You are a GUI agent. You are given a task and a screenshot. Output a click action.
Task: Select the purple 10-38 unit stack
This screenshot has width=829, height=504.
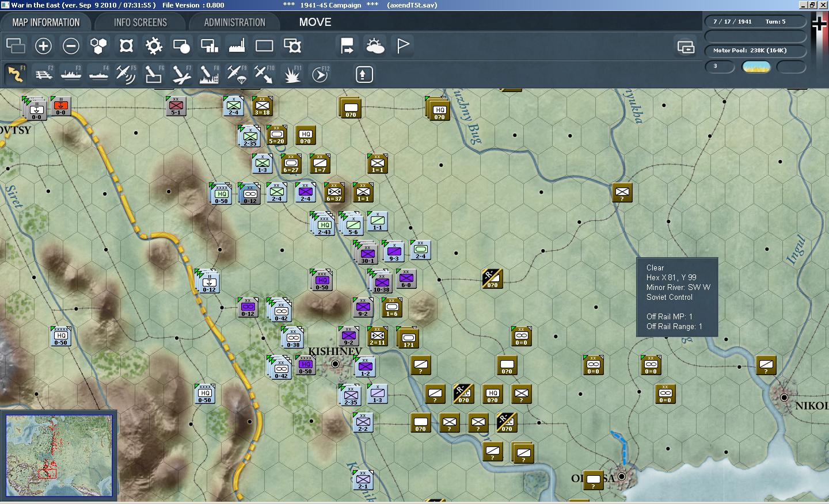381,281
